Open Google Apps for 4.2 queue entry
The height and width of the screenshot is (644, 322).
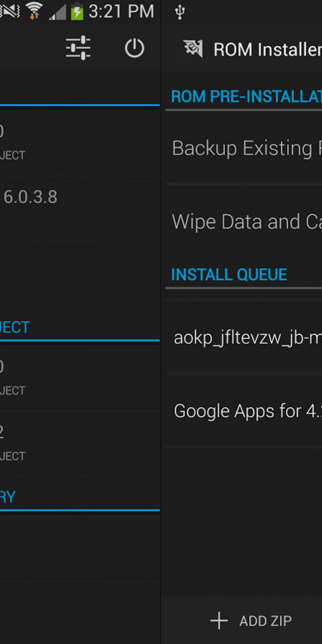(247, 411)
